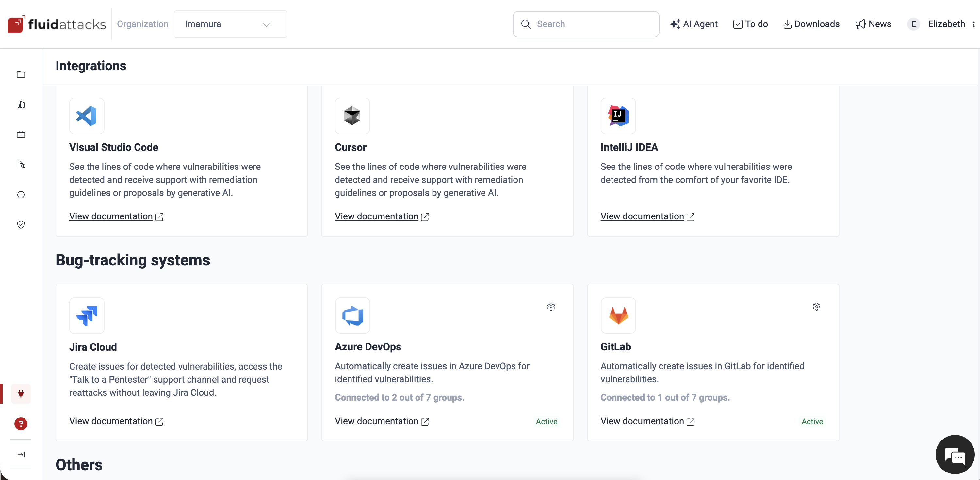Click 'Connected to 2 out of 7 groups.'
The width and height of the screenshot is (980, 480).
tap(400, 397)
